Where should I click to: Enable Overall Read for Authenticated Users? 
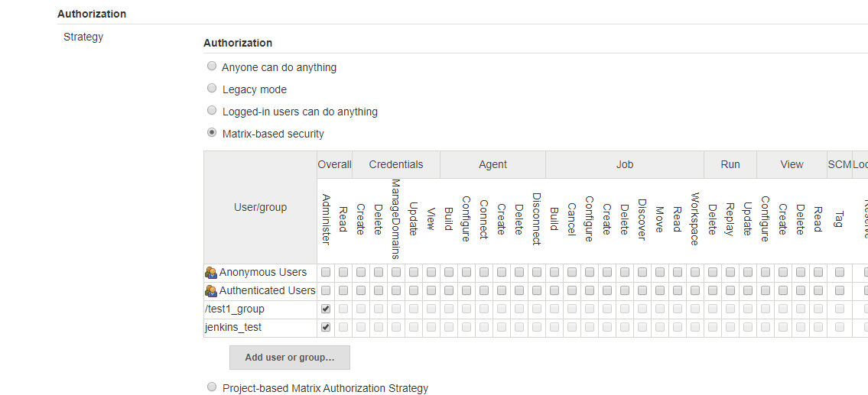[343, 290]
